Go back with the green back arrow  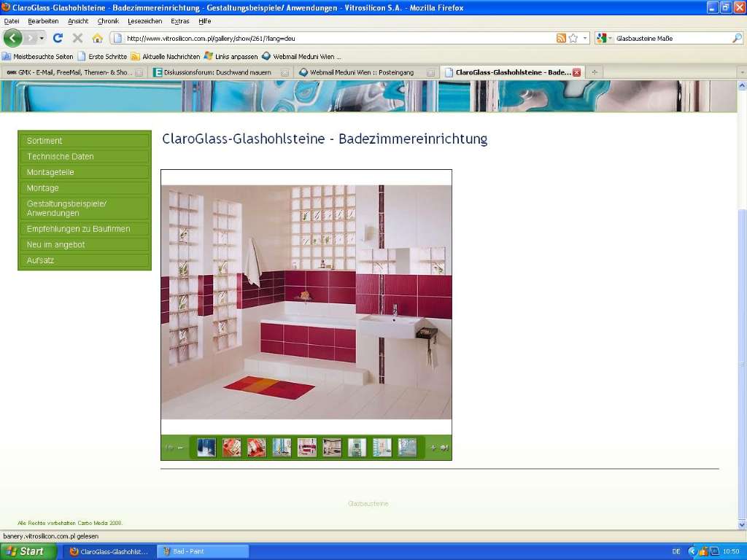[x=12, y=38]
